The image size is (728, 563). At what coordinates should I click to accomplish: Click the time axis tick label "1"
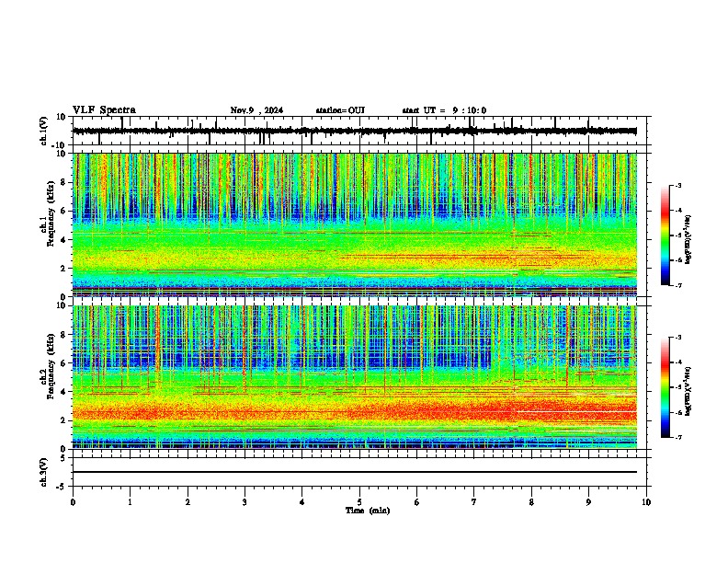click(x=130, y=502)
